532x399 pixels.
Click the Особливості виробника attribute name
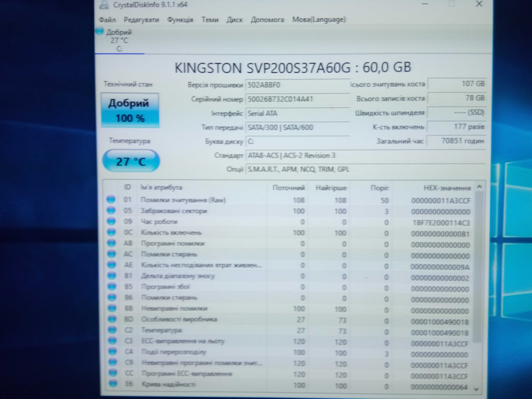179,319
